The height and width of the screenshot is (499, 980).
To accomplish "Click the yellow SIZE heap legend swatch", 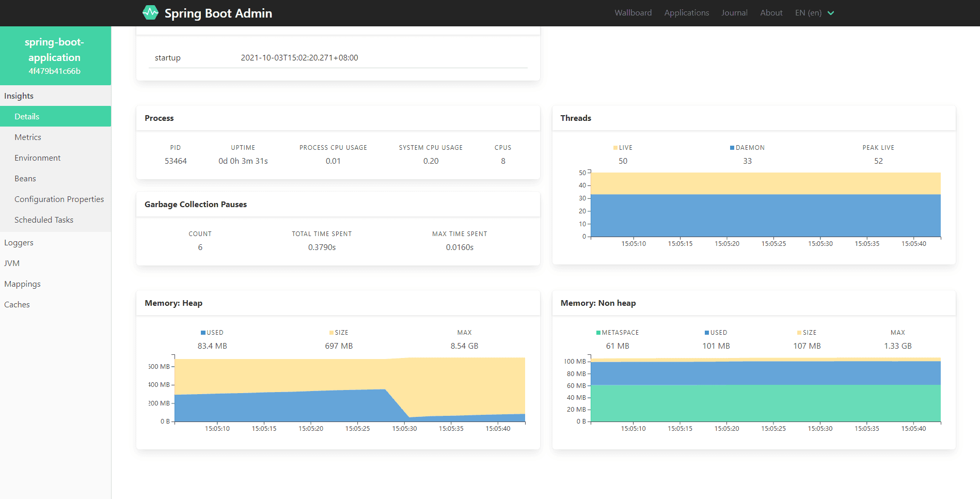I will tap(331, 333).
